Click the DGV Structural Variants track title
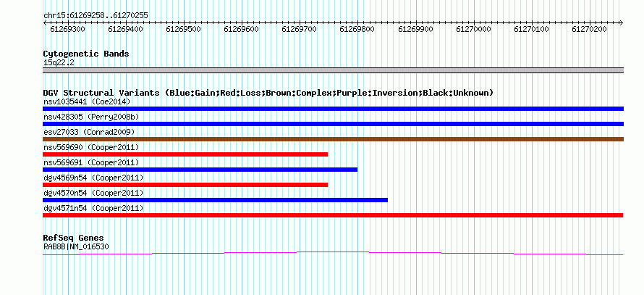644x295 pixels. click(x=268, y=93)
